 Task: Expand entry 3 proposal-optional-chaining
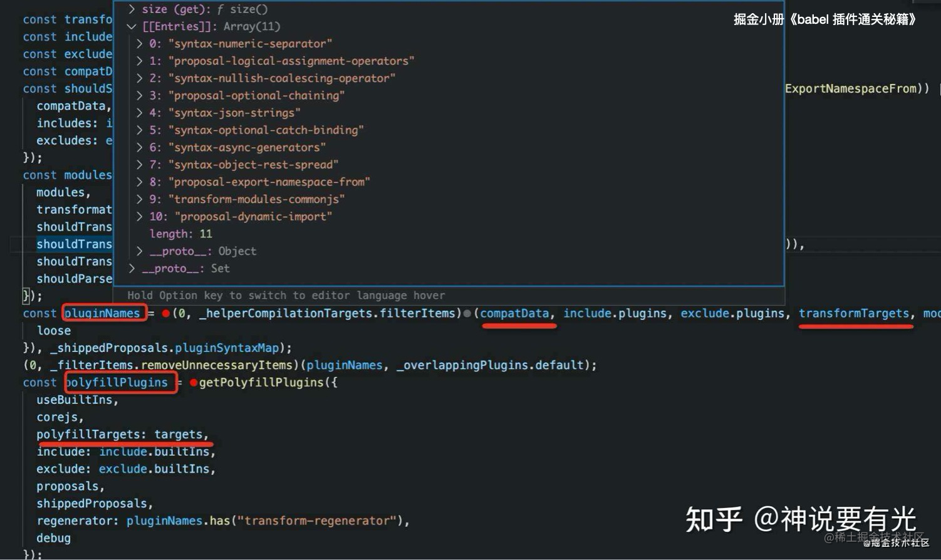140,95
